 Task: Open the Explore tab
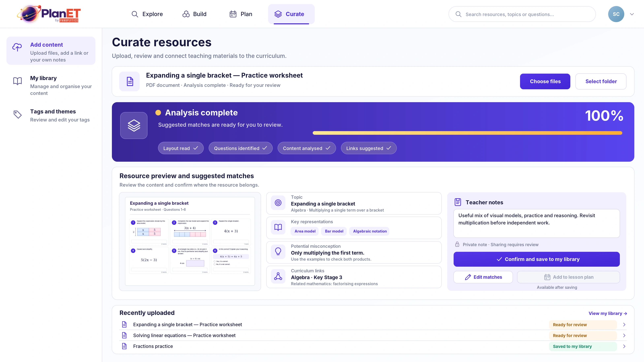pos(147,14)
